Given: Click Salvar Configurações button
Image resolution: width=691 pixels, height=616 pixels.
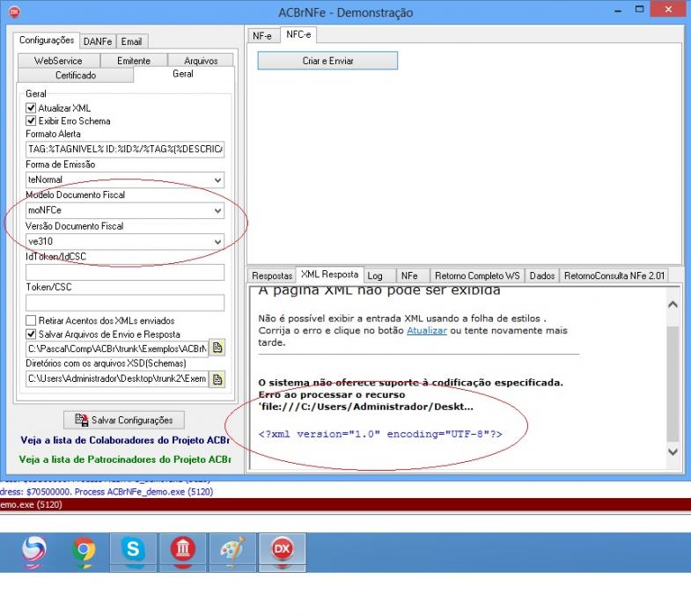Looking at the screenshot, I should click(x=124, y=420).
